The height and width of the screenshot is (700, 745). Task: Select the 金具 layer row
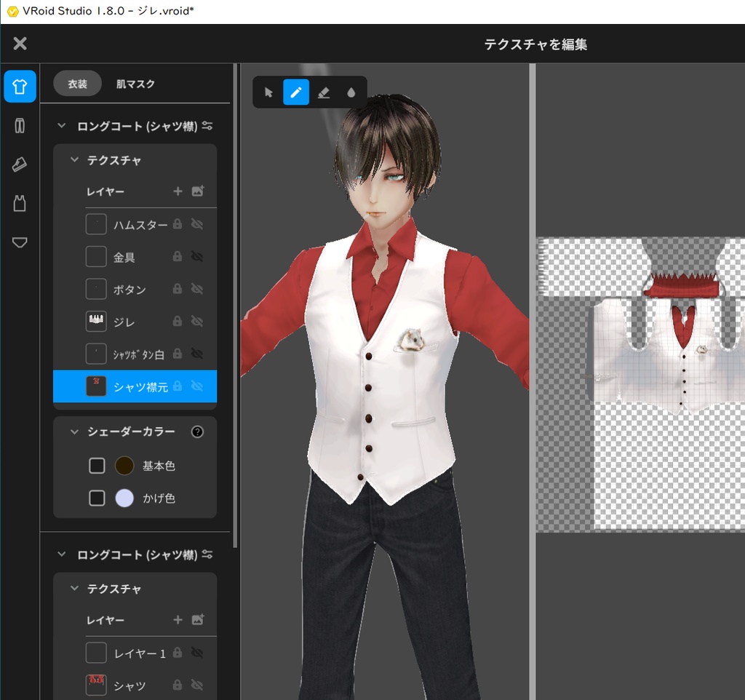pyautogui.click(x=135, y=257)
